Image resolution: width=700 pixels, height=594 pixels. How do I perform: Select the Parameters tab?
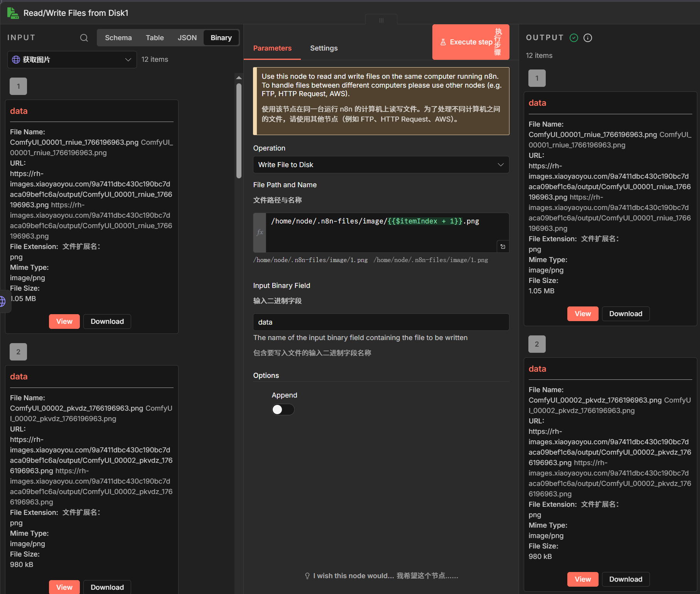[x=272, y=48]
